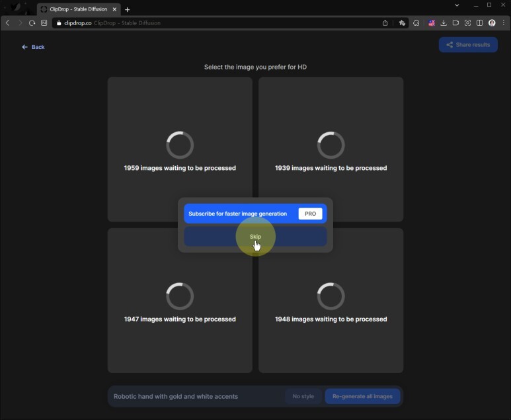Click the back arrow icon beside Back
511x420 pixels.
coord(24,47)
